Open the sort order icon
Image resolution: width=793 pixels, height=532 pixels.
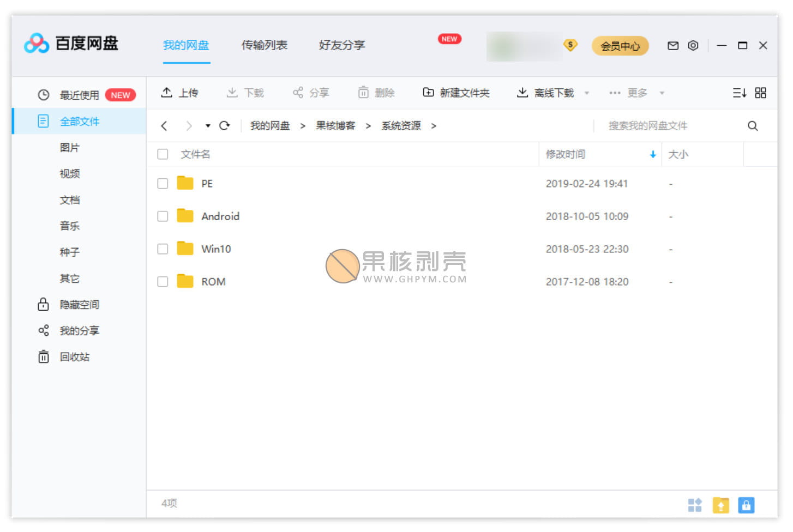coord(740,93)
